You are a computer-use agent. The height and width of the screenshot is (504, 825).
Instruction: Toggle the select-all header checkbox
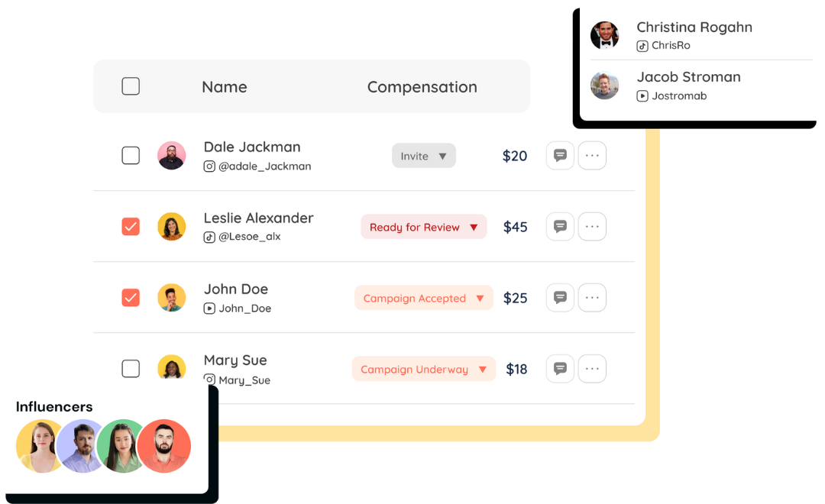tap(131, 86)
